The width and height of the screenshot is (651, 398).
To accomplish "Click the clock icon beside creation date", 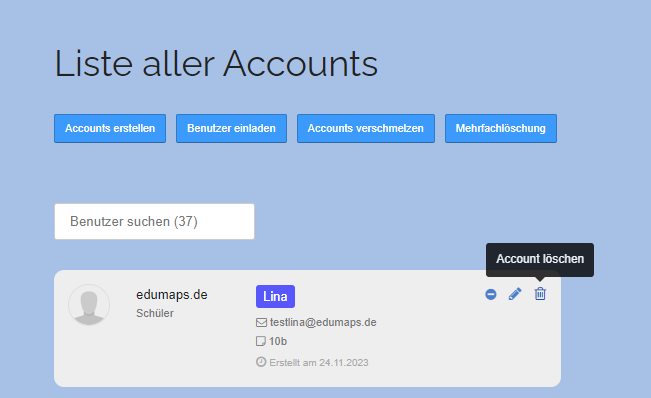I will [x=261, y=362].
